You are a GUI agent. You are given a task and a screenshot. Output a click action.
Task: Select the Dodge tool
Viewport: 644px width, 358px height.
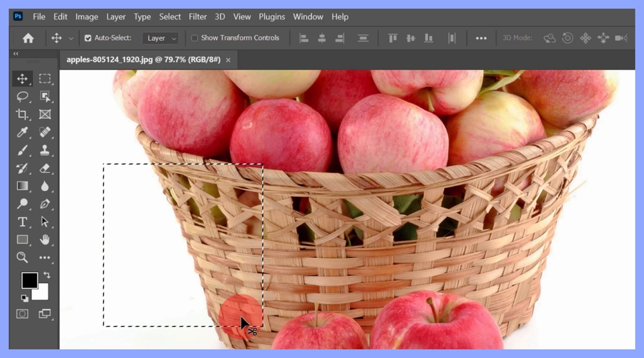[22, 204]
